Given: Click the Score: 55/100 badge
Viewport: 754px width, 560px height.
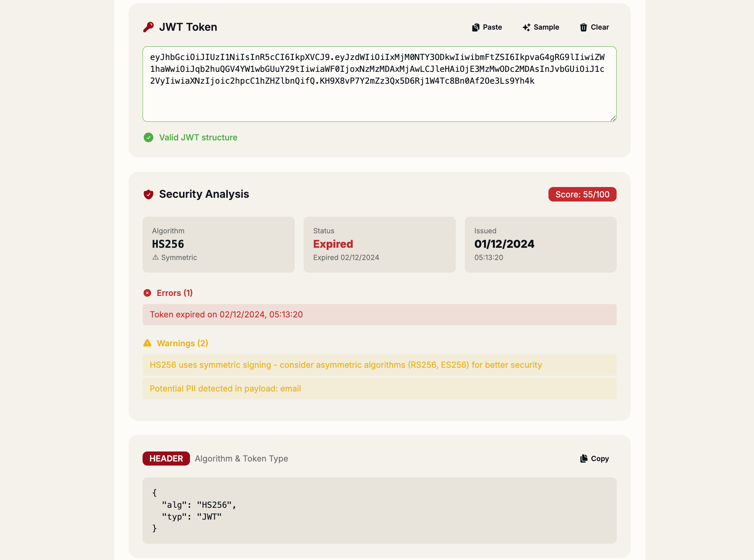Looking at the screenshot, I should (582, 194).
